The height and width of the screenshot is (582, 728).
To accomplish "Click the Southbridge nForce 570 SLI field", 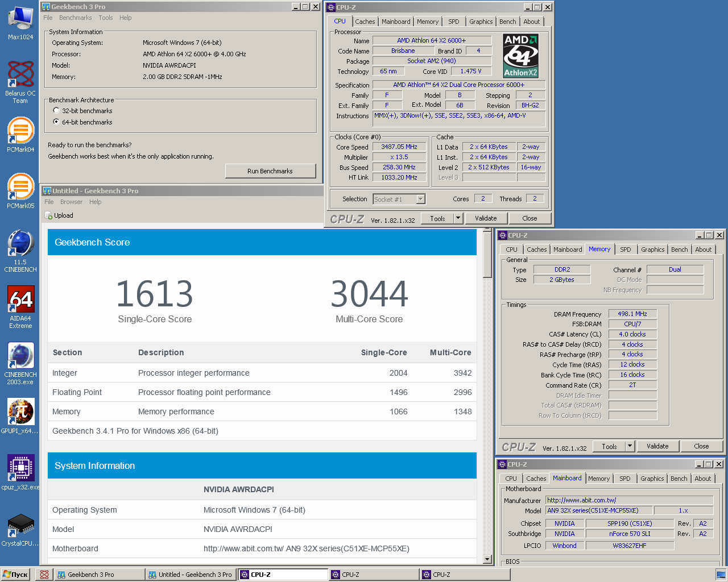I will coord(630,534).
